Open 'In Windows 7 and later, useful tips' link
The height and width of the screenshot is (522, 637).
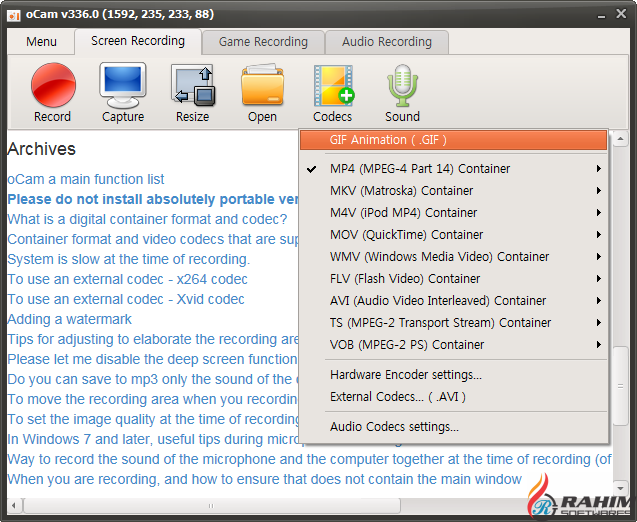click(x=153, y=439)
